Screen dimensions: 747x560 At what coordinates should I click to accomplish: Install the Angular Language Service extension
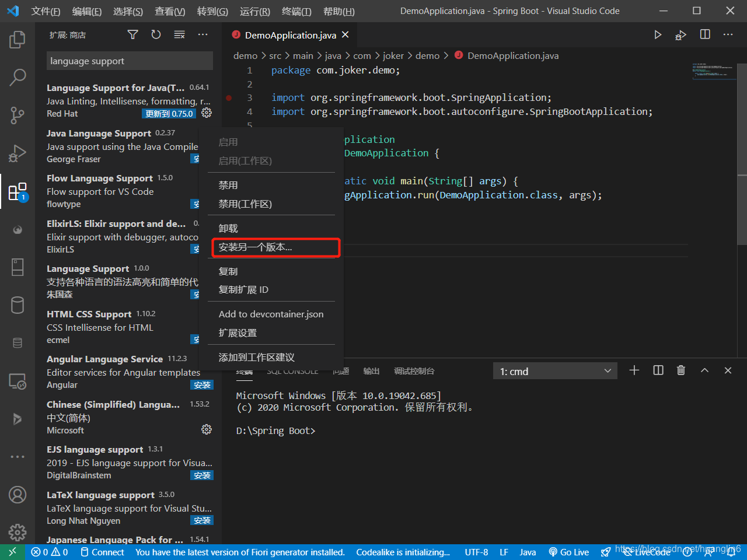coord(202,385)
